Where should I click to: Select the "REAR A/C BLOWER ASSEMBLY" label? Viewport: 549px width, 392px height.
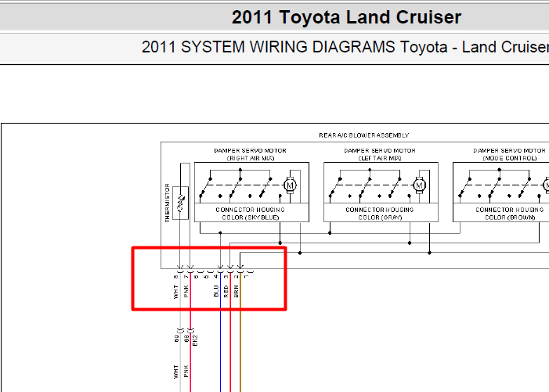coord(364,135)
